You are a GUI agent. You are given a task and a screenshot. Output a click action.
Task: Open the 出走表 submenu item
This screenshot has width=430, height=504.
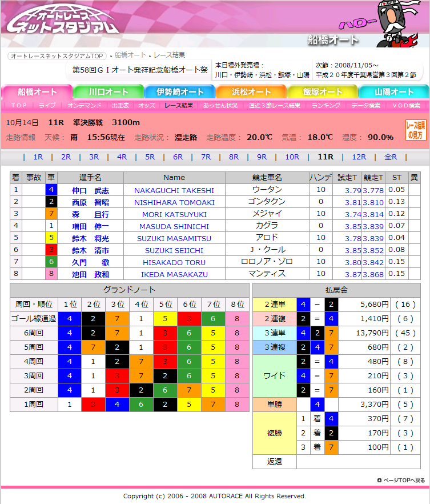(120, 105)
